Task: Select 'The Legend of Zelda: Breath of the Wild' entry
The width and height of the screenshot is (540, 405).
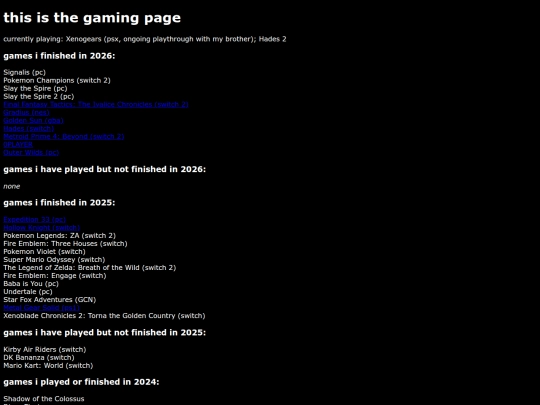Action: [x=90, y=268]
